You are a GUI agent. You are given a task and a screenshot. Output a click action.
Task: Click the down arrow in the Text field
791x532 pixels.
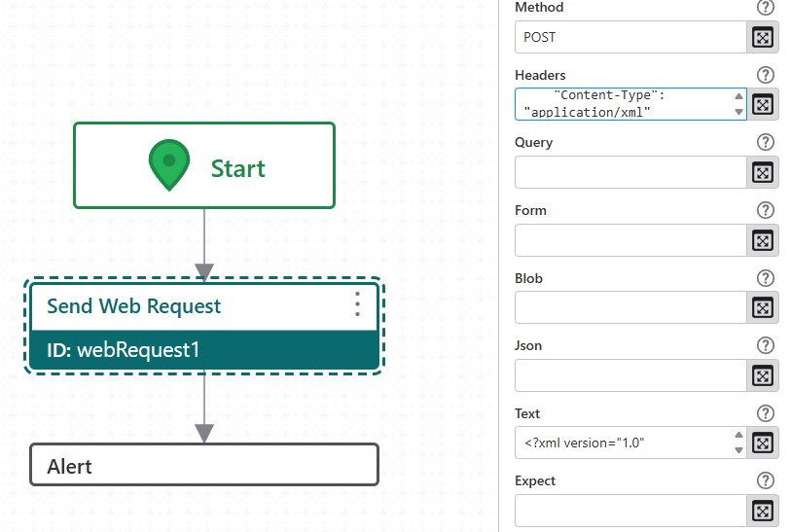(738, 449)
